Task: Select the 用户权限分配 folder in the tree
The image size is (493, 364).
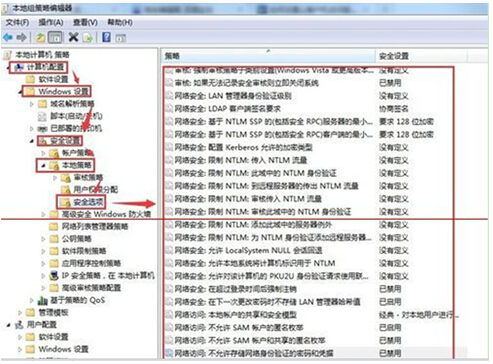Action: click(95, 189)
